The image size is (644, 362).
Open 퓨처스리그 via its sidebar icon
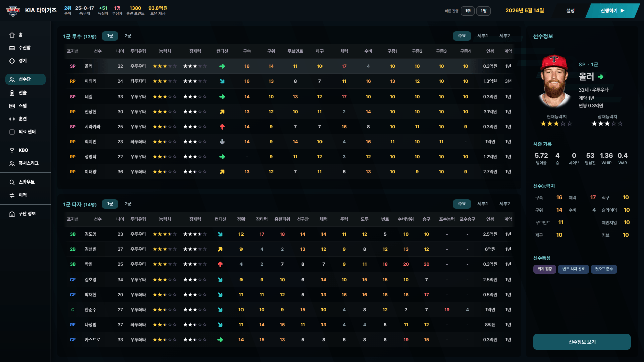pyautogui.click(x=12, y=163)
